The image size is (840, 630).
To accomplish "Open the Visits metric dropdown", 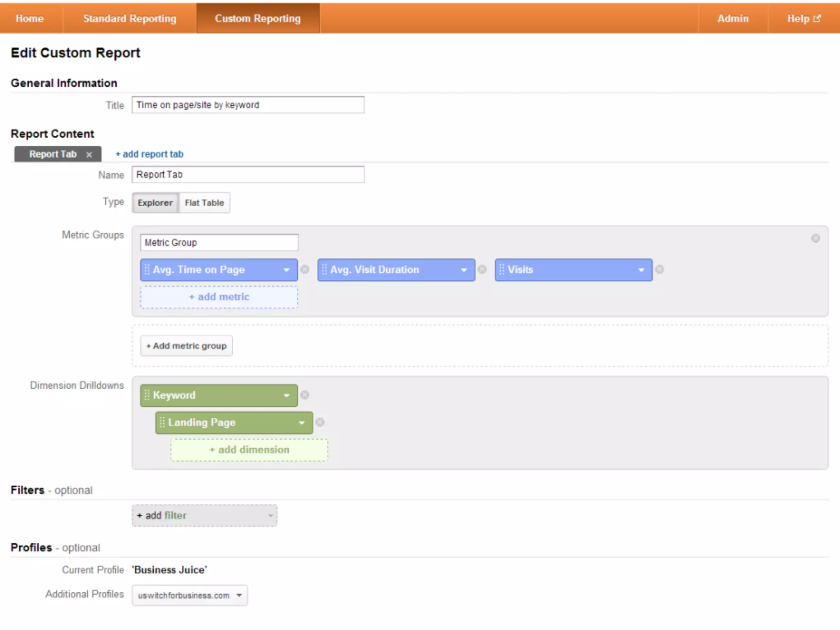I will pos(641,270).
